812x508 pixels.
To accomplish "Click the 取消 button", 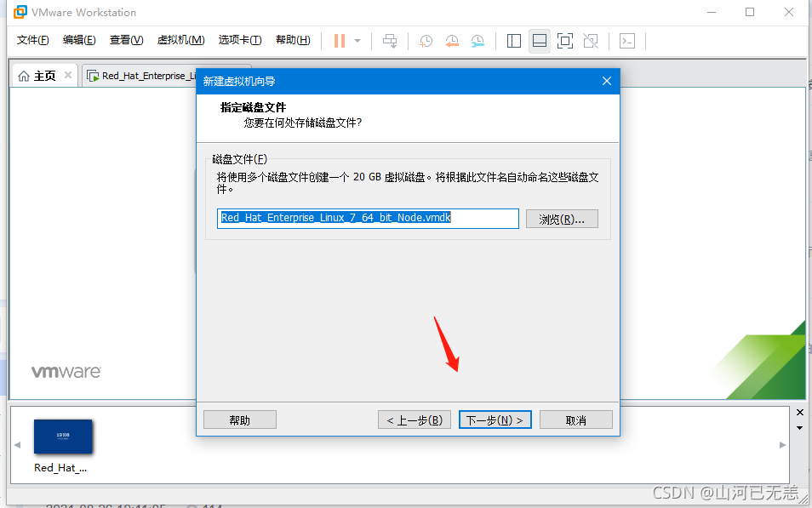I will tap(576, 420).
